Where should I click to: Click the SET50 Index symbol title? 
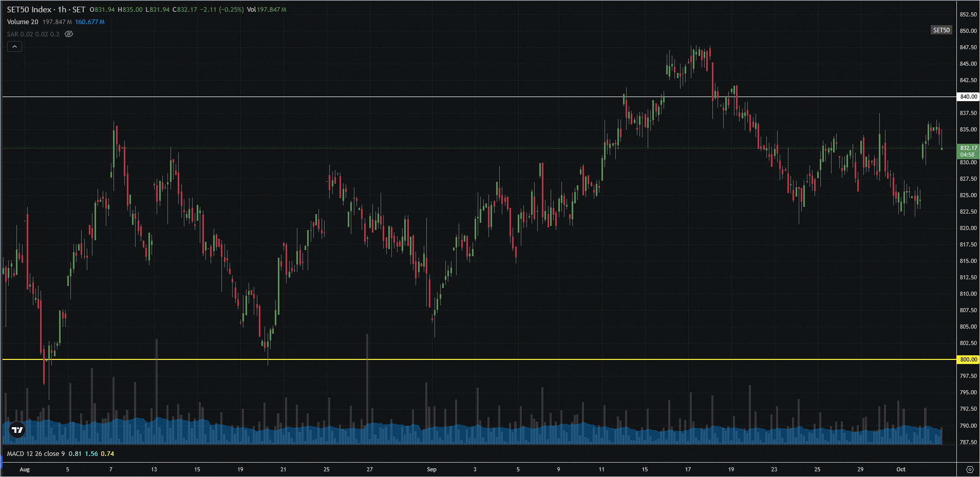tap(46, 10)
